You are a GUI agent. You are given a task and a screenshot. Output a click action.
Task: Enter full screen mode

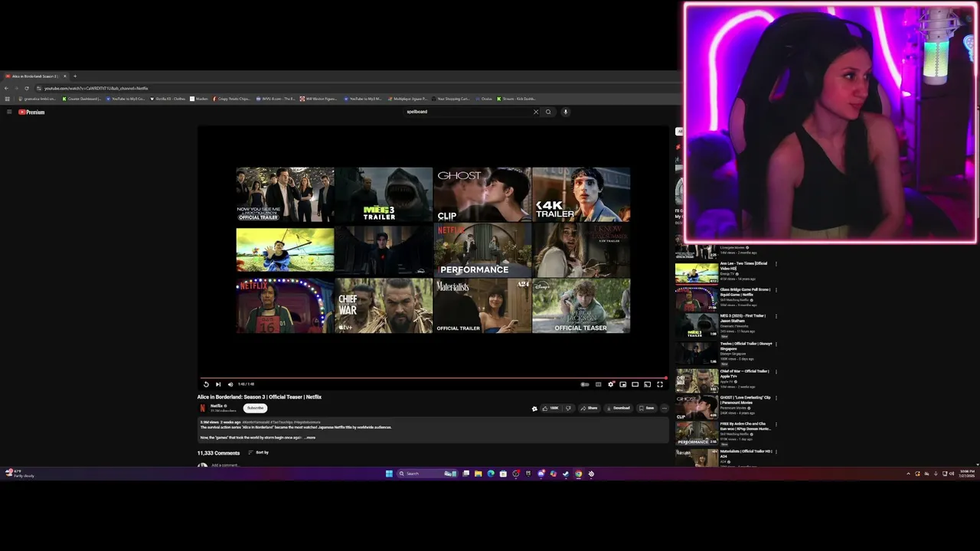point(660,384)
